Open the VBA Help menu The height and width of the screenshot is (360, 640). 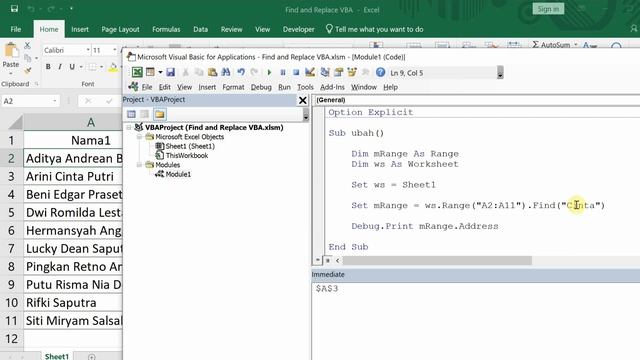[390, 87]
